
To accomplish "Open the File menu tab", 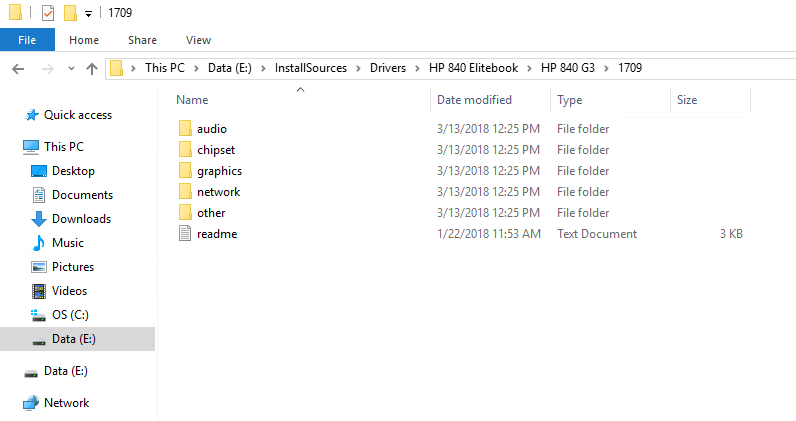I will tap(27, 40).
